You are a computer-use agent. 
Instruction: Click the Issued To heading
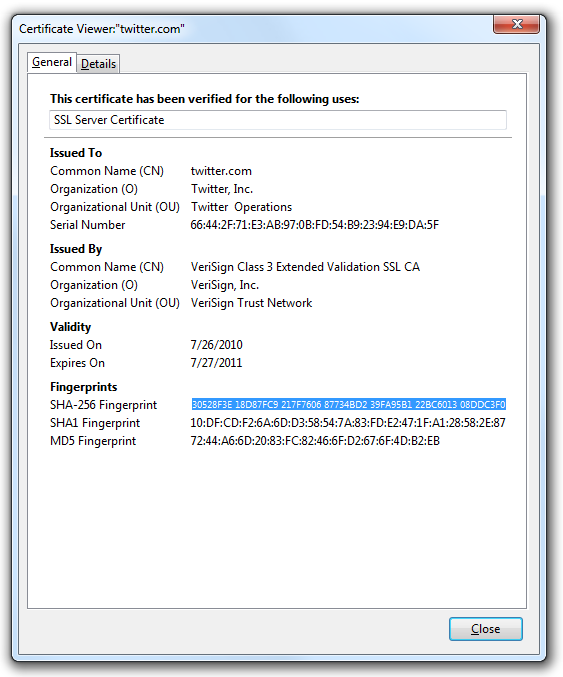pyautogui.click(x=76, y=153)
